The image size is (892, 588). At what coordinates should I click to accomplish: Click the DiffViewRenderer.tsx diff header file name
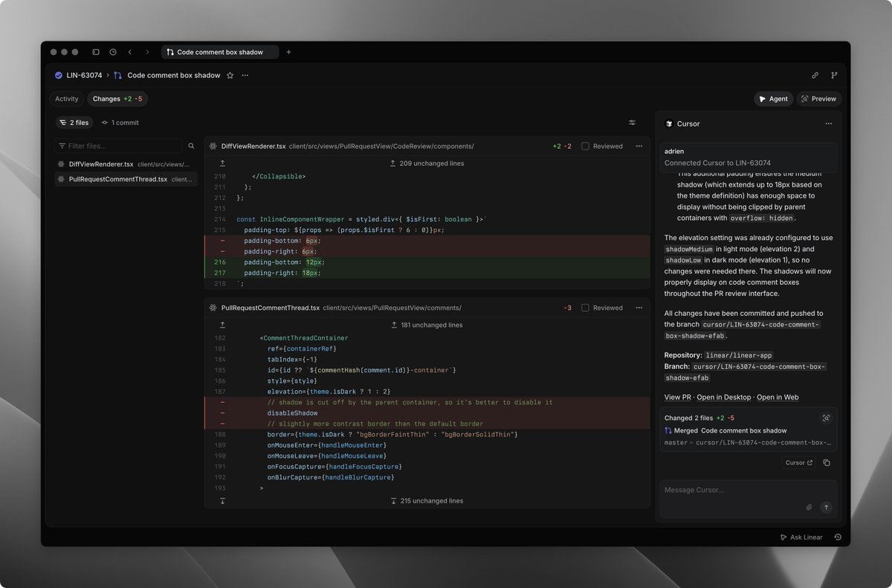[x=253, y=146]
